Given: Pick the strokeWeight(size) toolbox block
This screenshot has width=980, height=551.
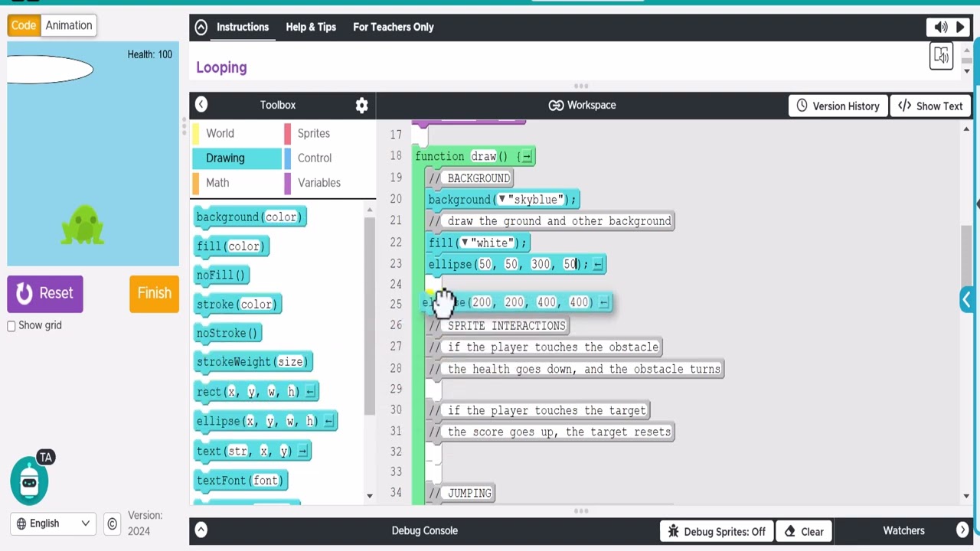Looking at the screenshot, I should [253, 362].
